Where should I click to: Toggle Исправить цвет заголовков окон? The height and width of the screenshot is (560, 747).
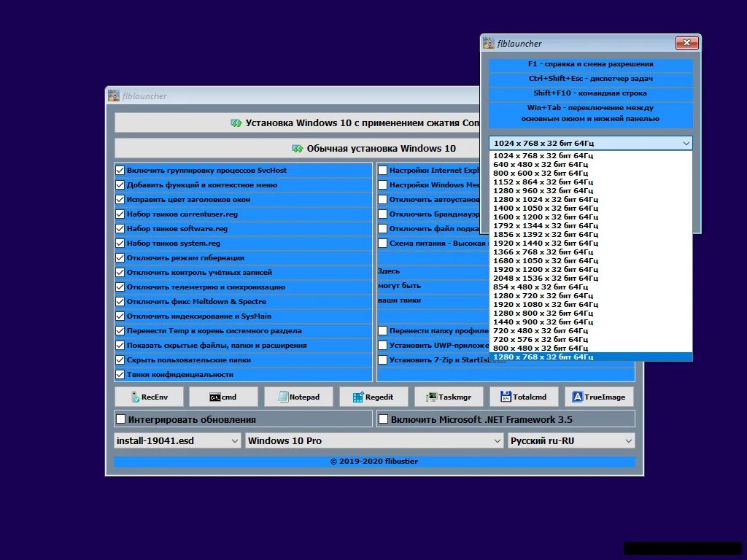click(x=120, y=200)
